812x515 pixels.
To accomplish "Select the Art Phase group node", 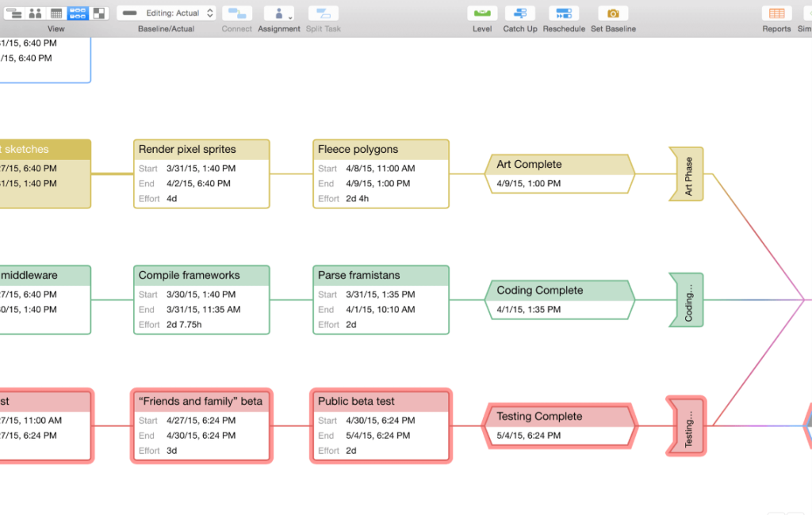I will click(687, 174).
